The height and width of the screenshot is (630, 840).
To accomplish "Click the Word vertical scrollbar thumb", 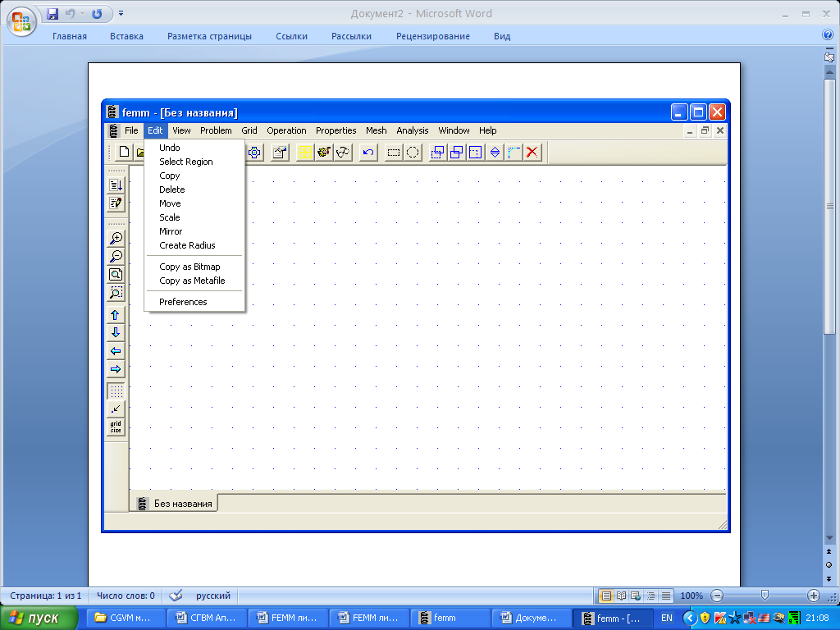I will click(x=829, y=208).
